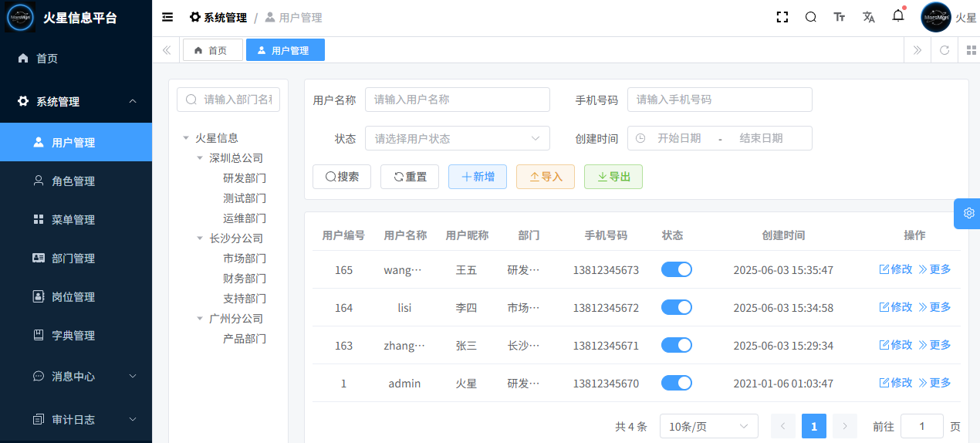Image resolution: width=980 pixels, height=443 pixels.
Task: Click the 导出 button
Action: 613,177
